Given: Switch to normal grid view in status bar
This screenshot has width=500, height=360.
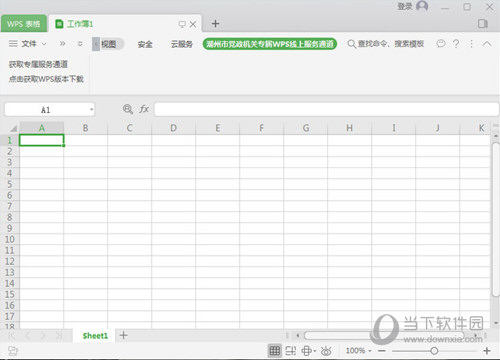Looking at the screenshot, I should pos(275,350).
